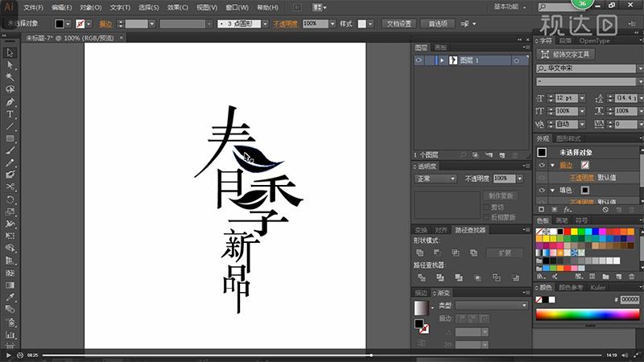Toggle visibility of 描边 appearance row
This screenshot has height=362, width=644.
pyautogui.click(x=542, y=165)
